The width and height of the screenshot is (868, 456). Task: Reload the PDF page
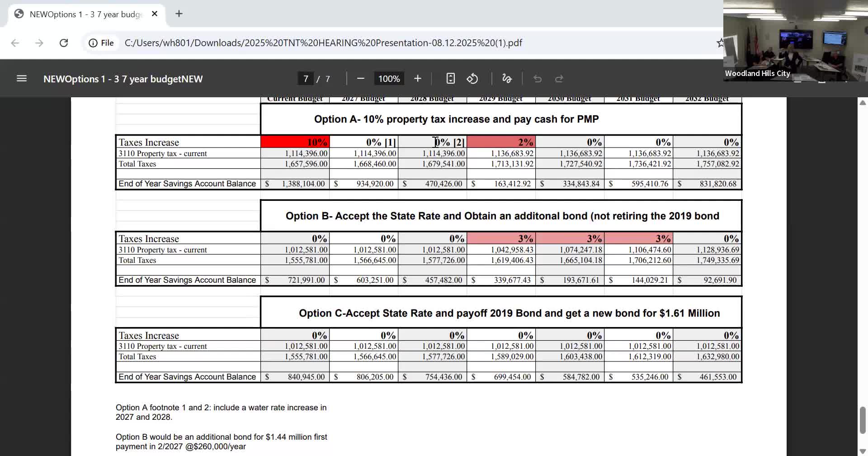(x=64, y=43)
